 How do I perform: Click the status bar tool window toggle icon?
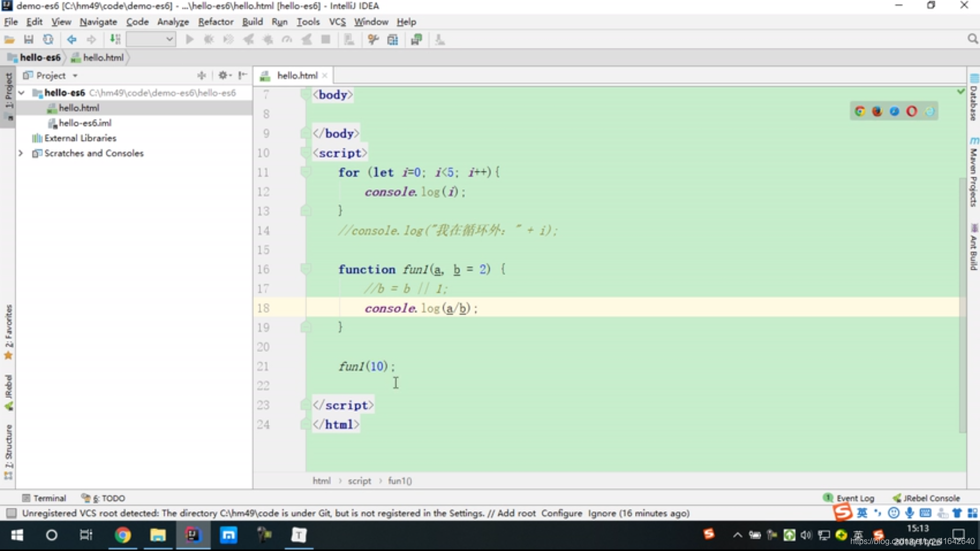pos(11,513)
